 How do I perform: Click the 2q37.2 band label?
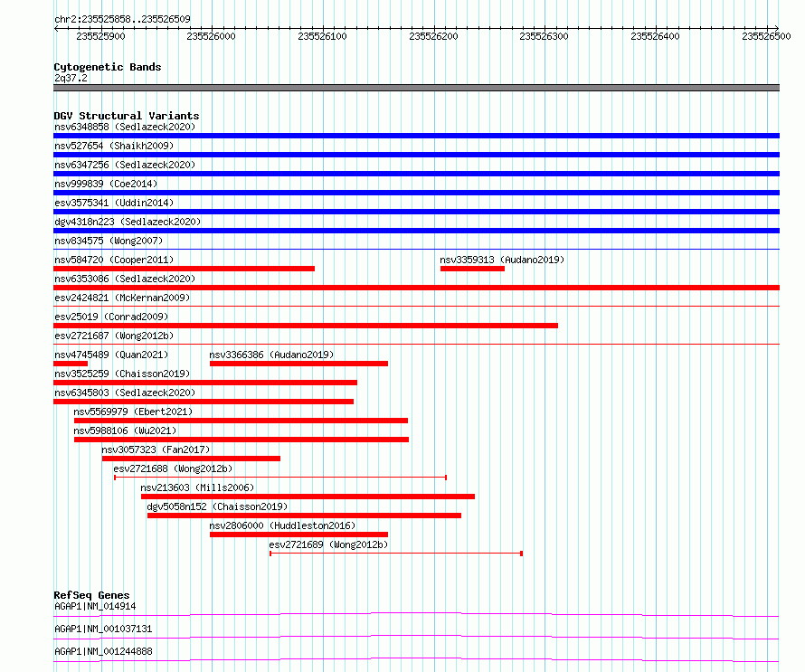pyautogui.click(x=71, y=78)
